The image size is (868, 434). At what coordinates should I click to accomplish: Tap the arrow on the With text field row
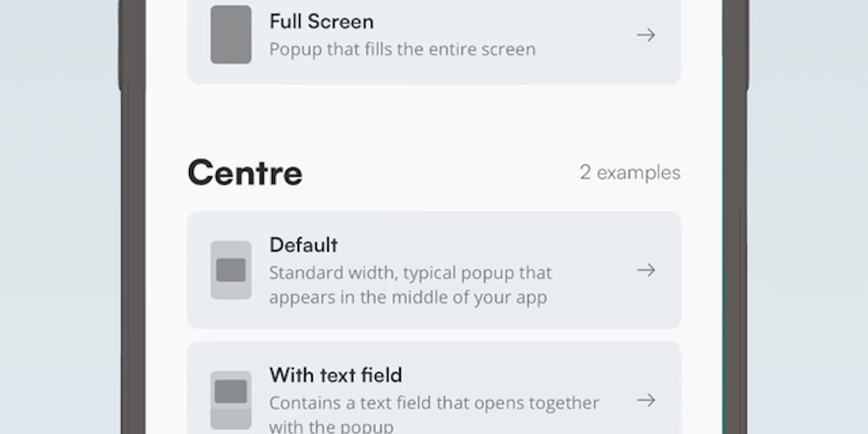point(646,400)
